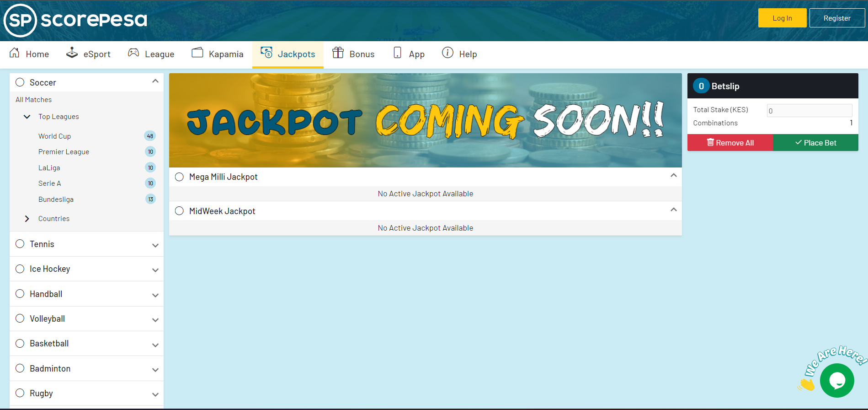Open the Help tab
Image resolution: width=868 pixels, height=410 pixels.
pyautogui.click(x=459, y=54)
